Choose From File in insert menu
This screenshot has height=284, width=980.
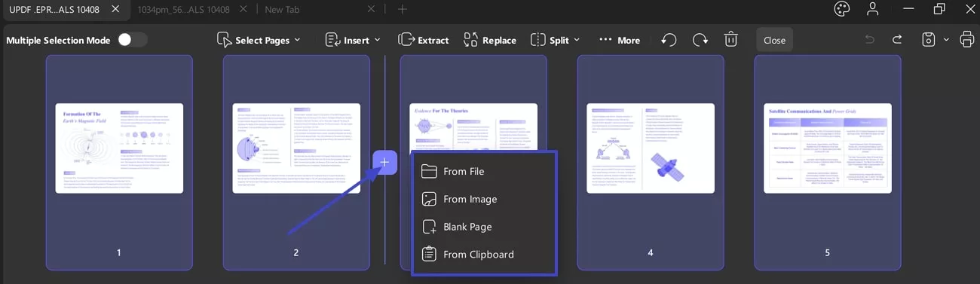tap(483, 171)
